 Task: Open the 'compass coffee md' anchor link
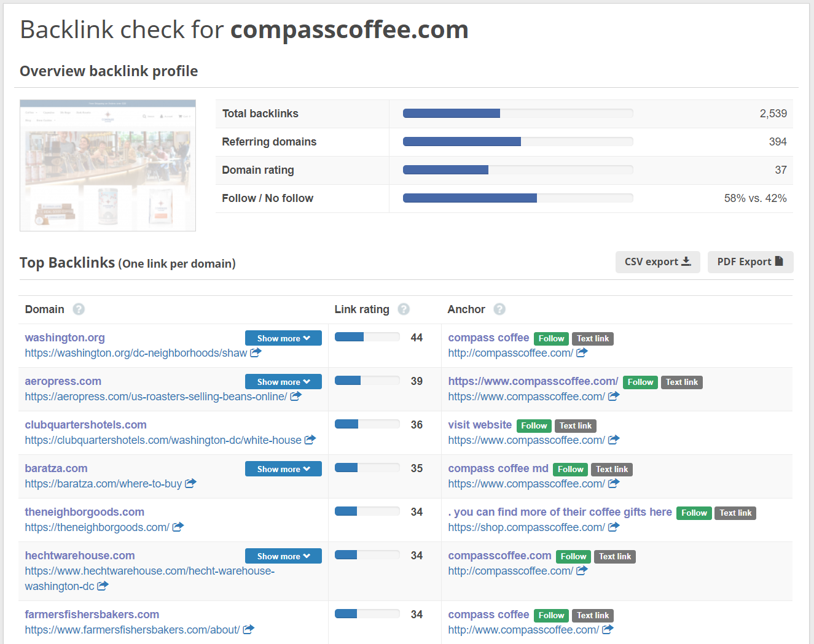pyautogui.click(x=498, y=468)
